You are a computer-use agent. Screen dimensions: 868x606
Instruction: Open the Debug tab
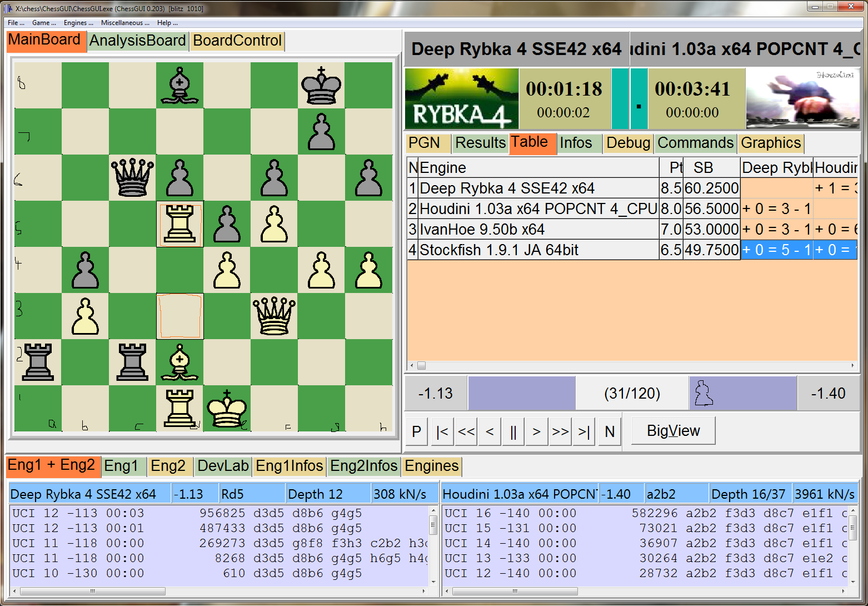pos(628,143)
